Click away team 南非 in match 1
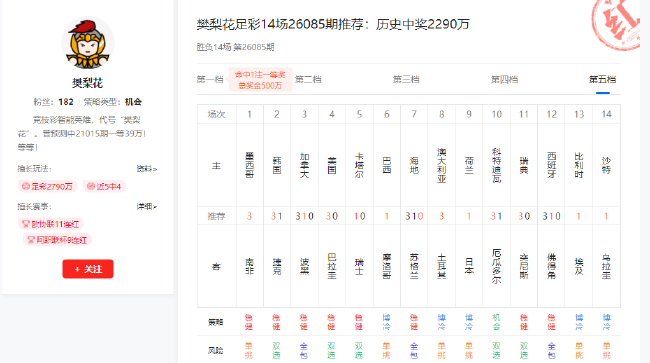This screenshot has height=363, width=650. click(250, 266)
